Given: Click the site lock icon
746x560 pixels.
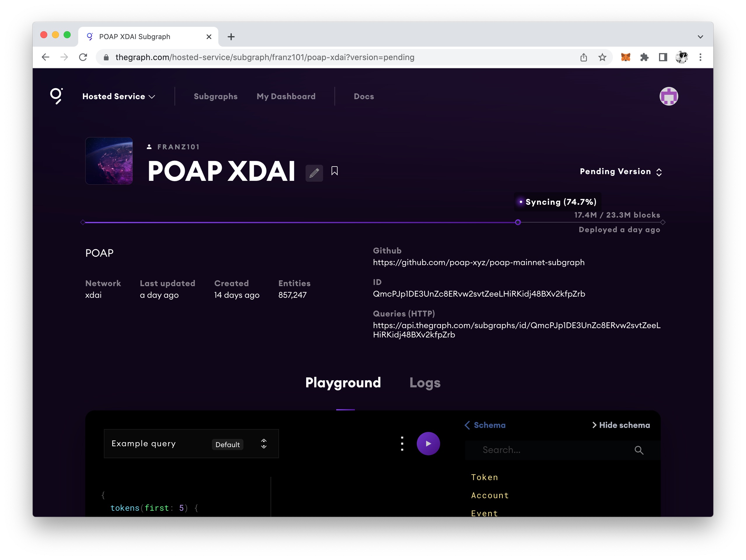Looking at the screenshot, I should (106, 57).
